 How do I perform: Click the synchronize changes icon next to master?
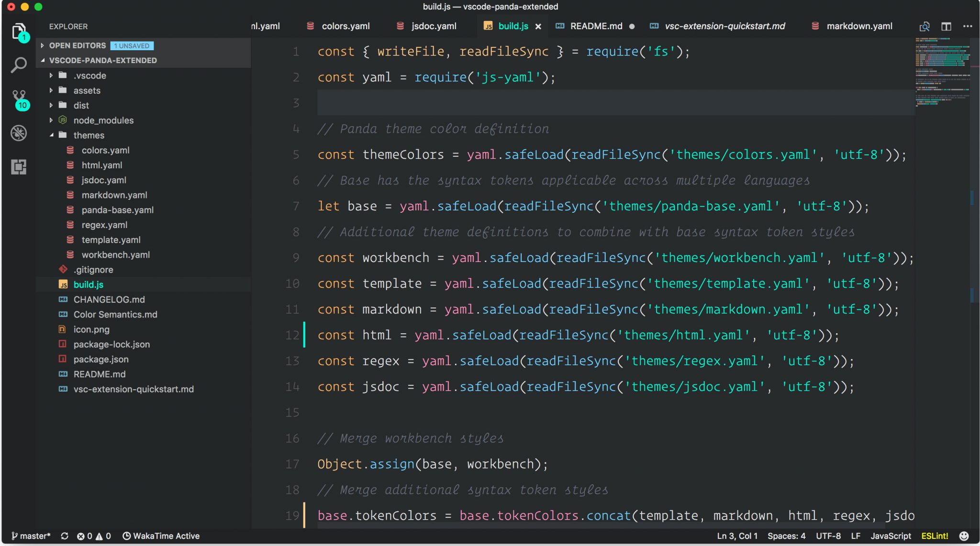65,536
